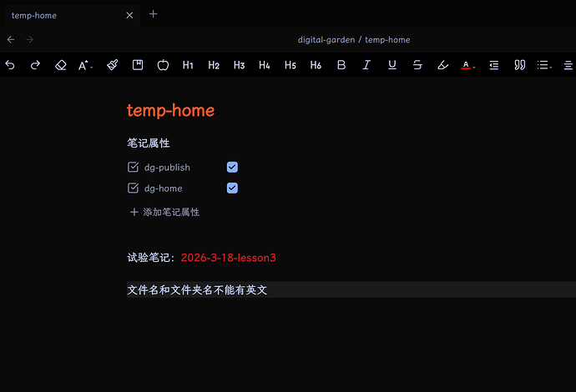576x392 pixels.
Task: Uncheck the dg-publish property checkbox
Action: click(232, 167)
